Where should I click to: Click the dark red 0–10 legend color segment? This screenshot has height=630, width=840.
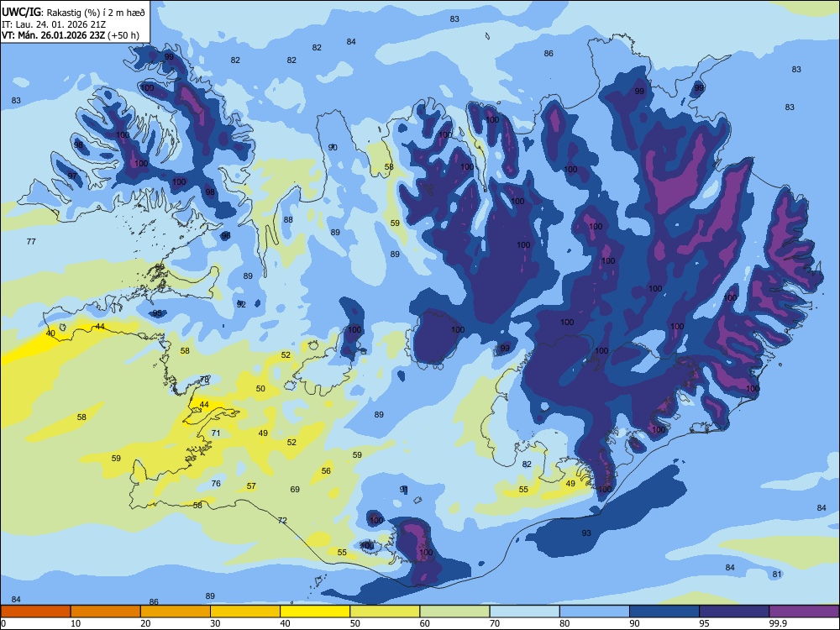35,612
